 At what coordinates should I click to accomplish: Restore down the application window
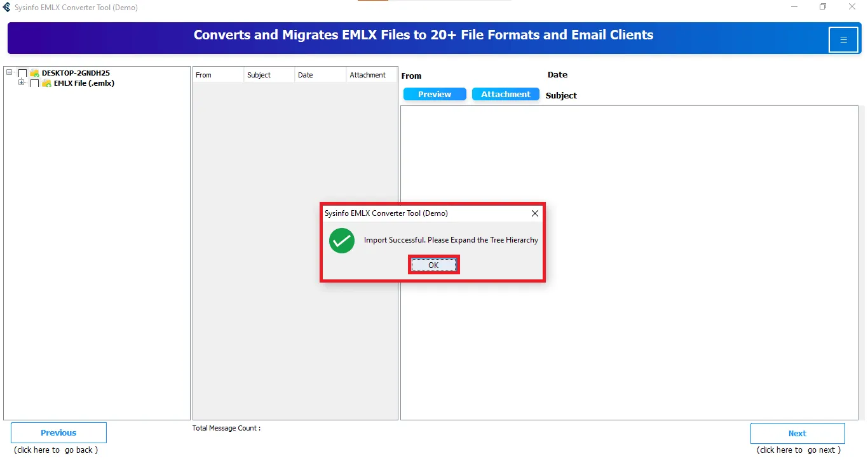pyautogui.click(x=824, y=7)
